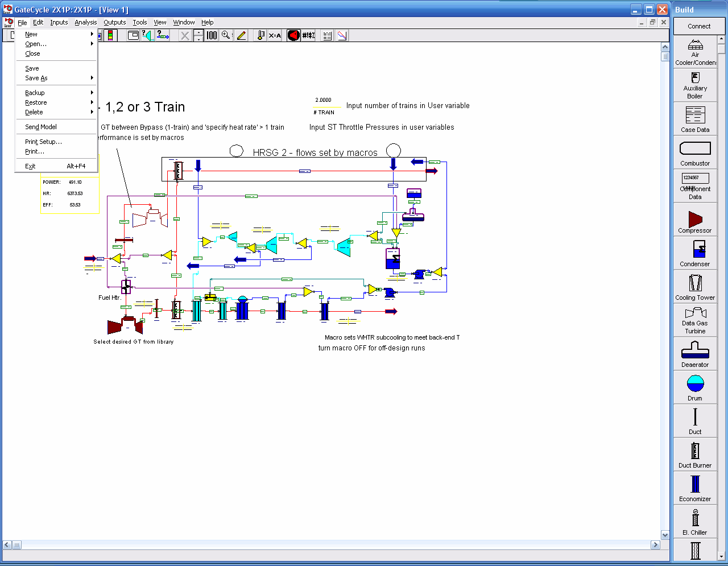Click the '# TRAIN' user variable label

tap(324, 112)
